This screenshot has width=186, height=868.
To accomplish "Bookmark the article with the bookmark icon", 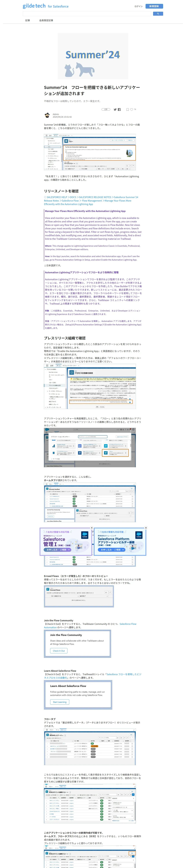I will [128, 110].
